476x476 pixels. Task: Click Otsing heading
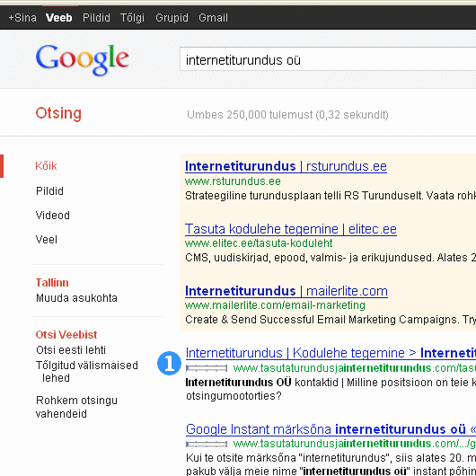[x=58, y=113]
